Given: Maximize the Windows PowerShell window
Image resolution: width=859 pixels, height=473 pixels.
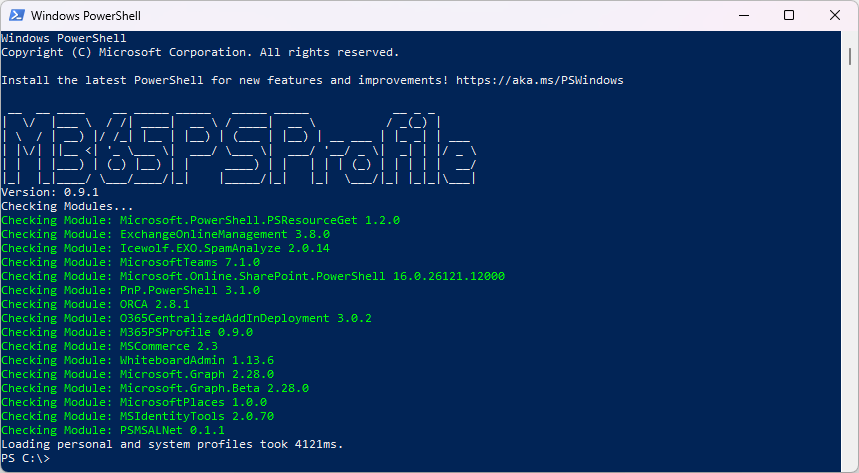Looking at the screenshot, I should click(x=789, y=15).
